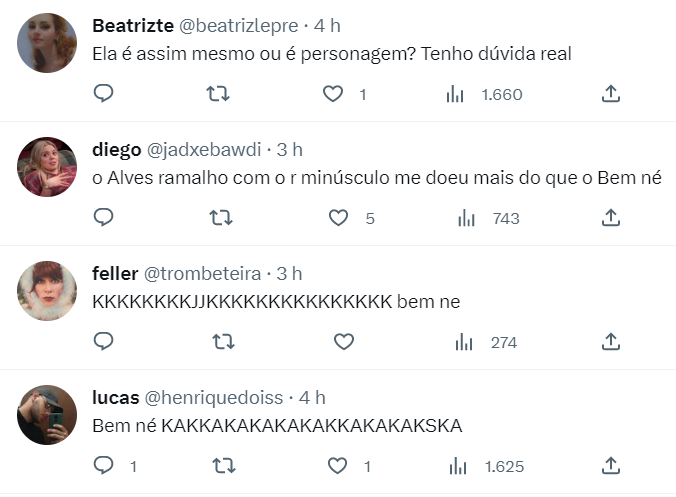Retweet Beatrizte's tweet about personagem
676x497 pixels.
218,94
